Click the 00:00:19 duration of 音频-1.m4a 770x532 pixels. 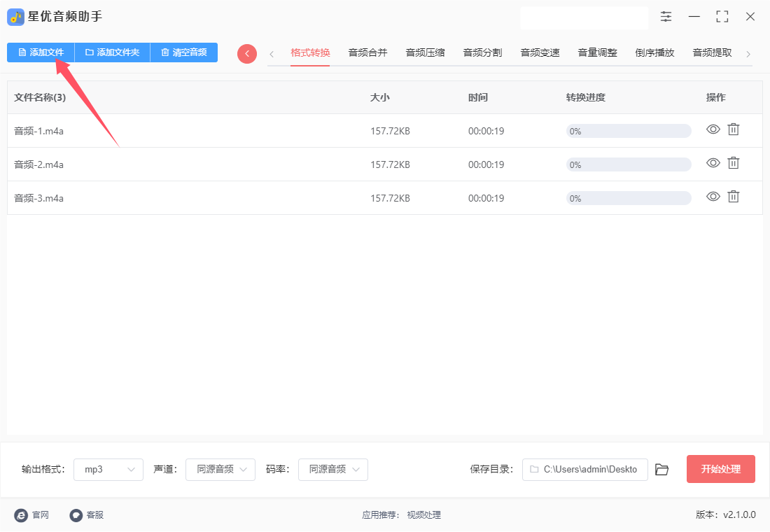tap(486, 131)
